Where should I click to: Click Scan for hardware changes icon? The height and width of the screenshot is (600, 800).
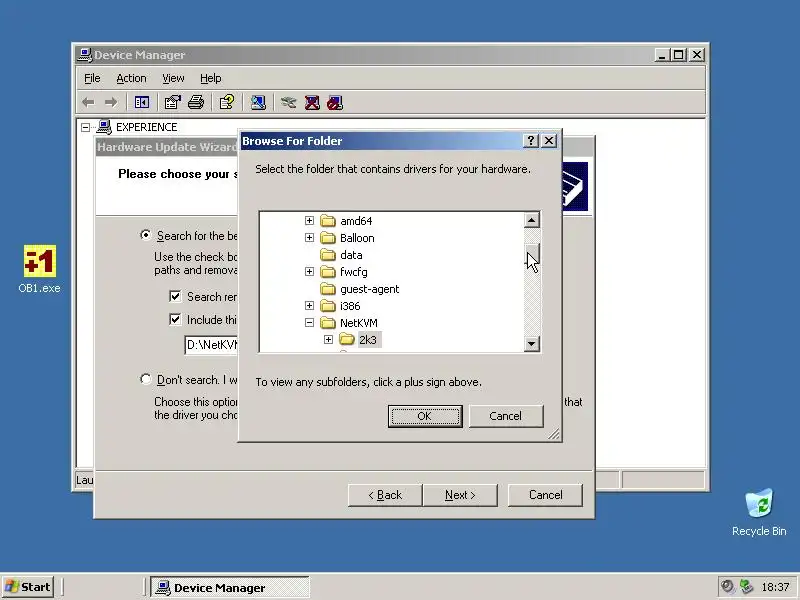(x=258, y=103)
